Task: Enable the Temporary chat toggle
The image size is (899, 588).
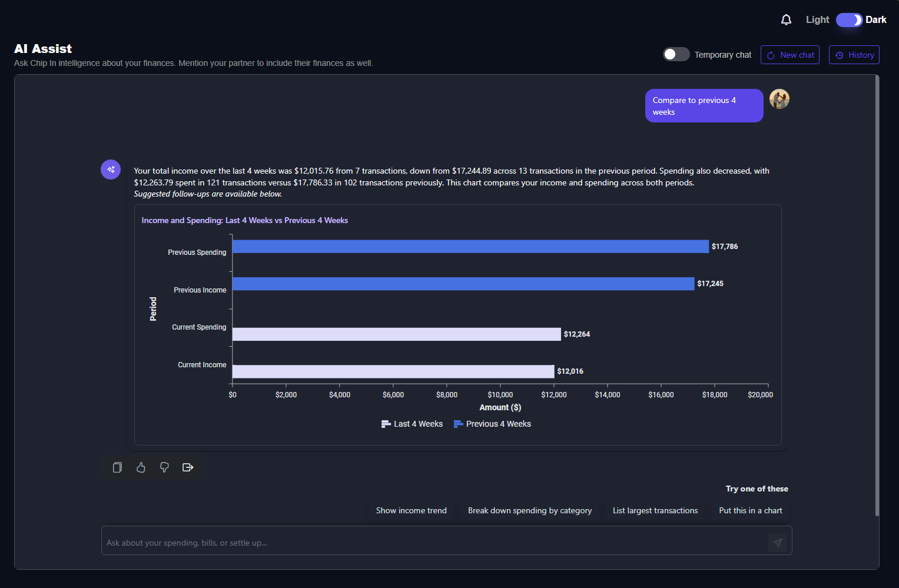Action: pos(676,54)
